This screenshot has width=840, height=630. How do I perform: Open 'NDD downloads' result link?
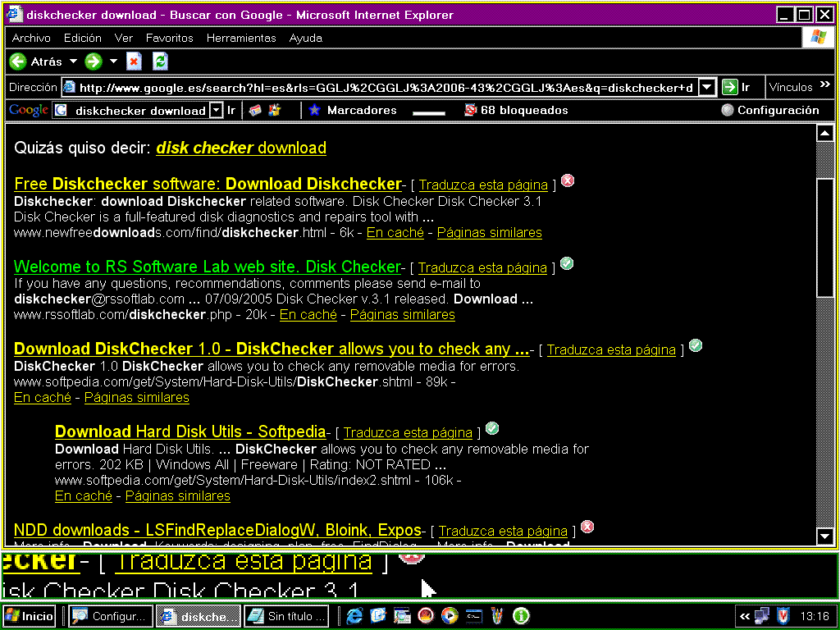217,530
